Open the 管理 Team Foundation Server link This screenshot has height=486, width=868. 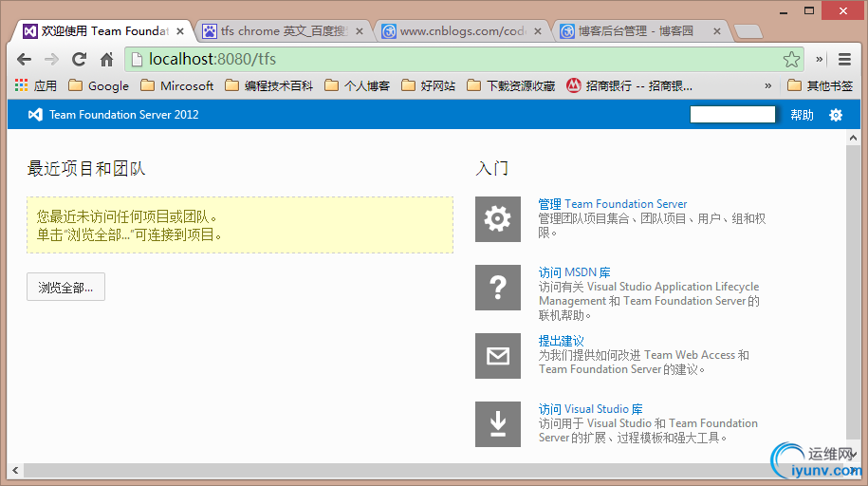pos(613,204)
